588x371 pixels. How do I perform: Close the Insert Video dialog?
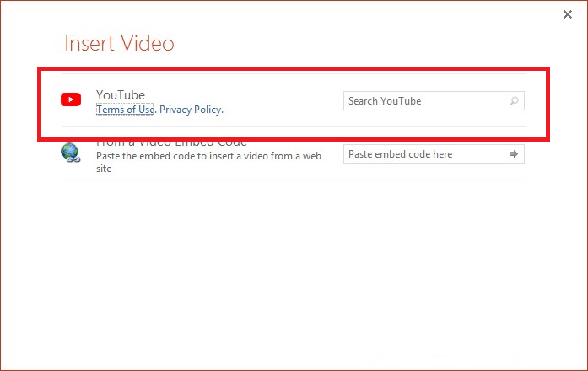coord(568,14)
